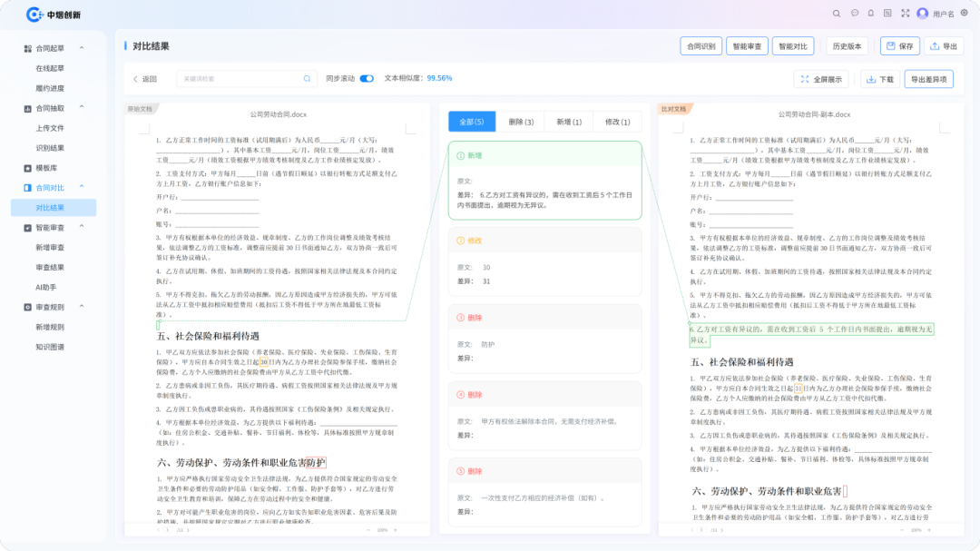Screen dimensions: 980x551
Task: Click the 新增 card number icon
Action: point(461,156)
